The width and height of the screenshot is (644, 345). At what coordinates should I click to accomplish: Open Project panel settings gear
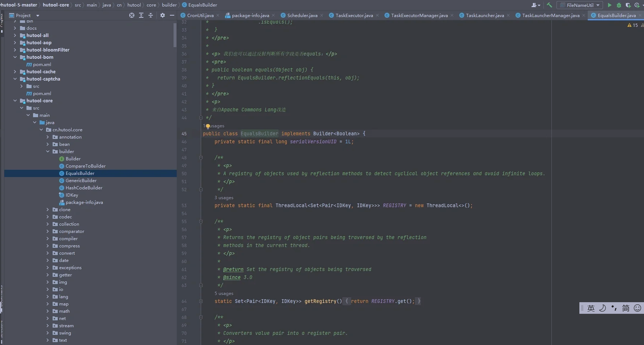click(x=162, y=15)
